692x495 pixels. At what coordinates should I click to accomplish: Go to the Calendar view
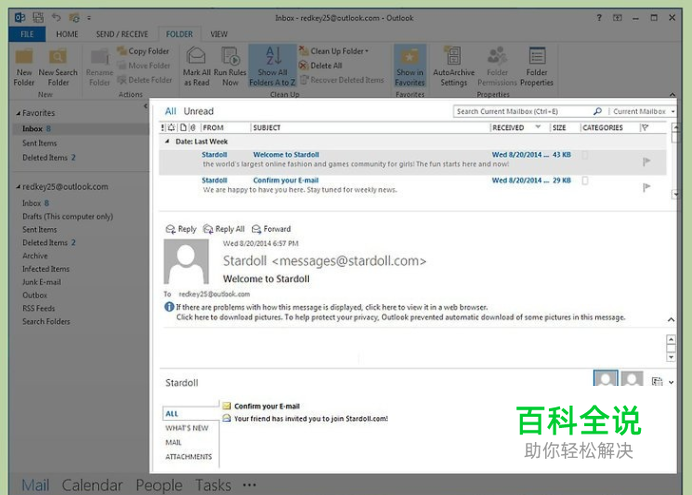coord(92,485)
